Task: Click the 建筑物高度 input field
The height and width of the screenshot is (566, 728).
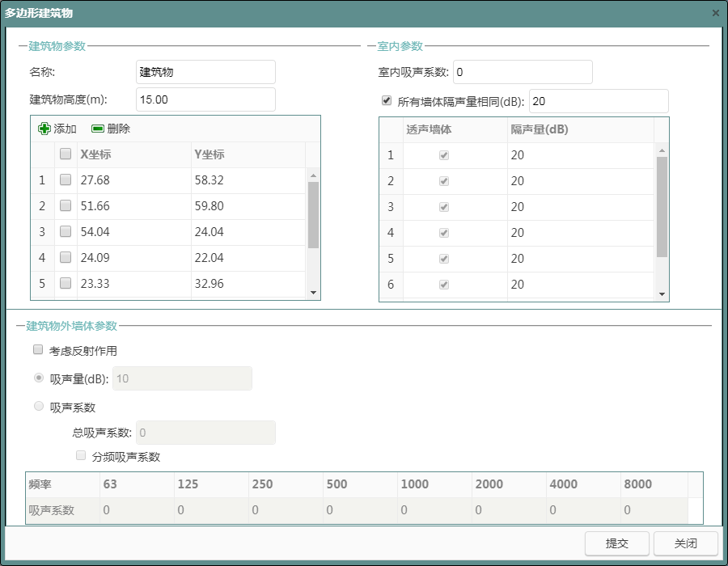Action: [205, 99]
